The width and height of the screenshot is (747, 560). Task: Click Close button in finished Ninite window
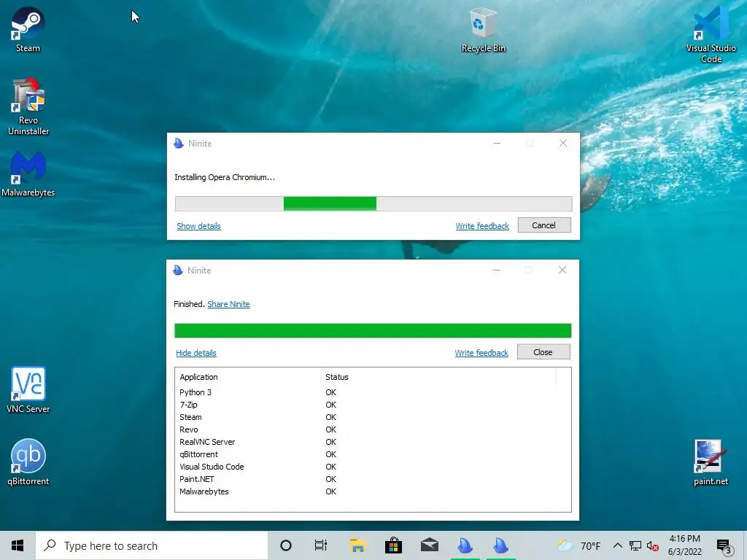(x=543, y=352)
